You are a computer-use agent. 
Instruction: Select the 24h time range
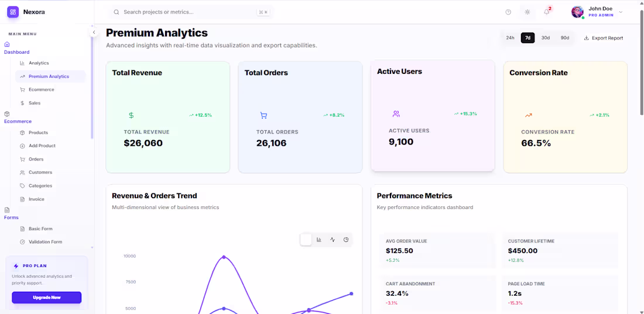click(510, 38)
